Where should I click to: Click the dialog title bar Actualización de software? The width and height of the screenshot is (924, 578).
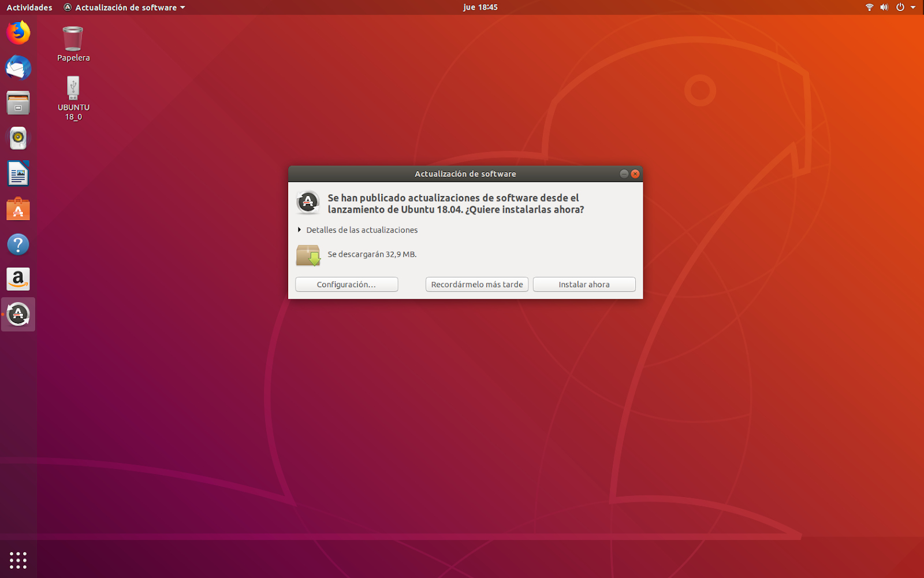tap(465, 174)
